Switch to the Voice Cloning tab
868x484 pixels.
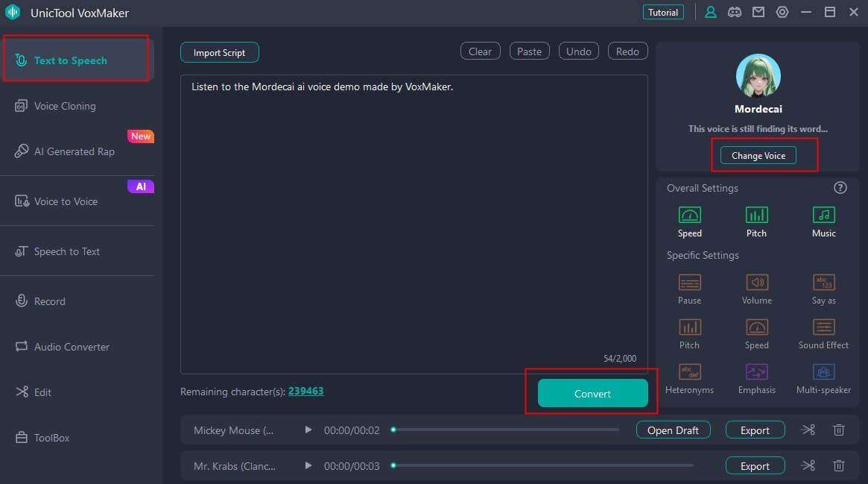point(65,106)
